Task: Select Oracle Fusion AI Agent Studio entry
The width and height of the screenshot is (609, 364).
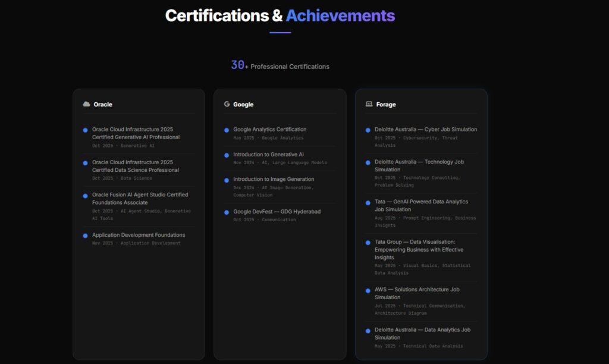Action: (x=139, y=206)
